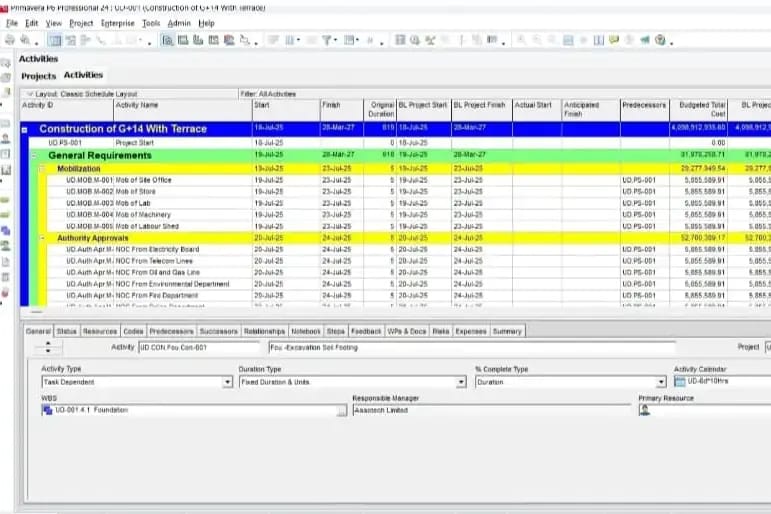Collapse the Mobilization group band
The width and height of the screenshot is (771, 514).
(42, 169)
